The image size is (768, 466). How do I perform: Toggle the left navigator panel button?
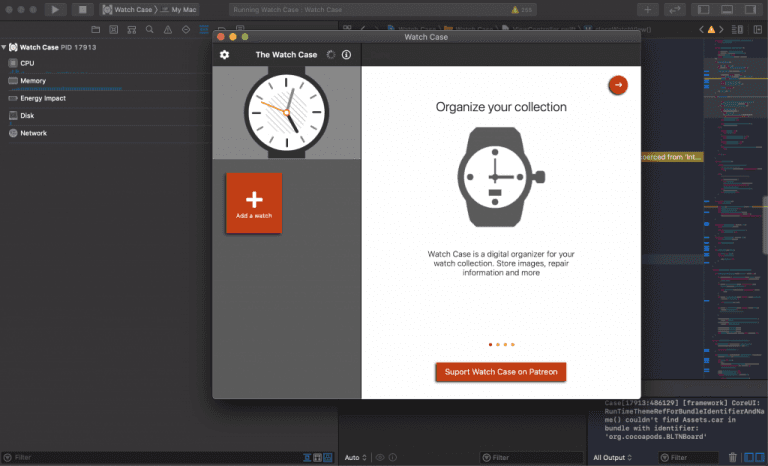(704, 9)
